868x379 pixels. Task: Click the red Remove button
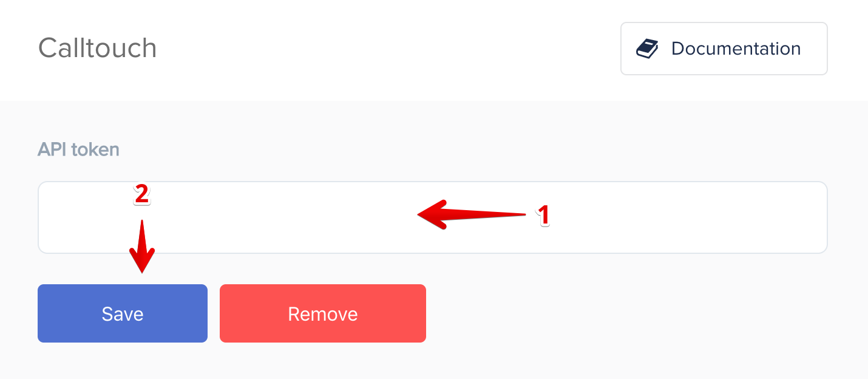click(x=323, y=313)
